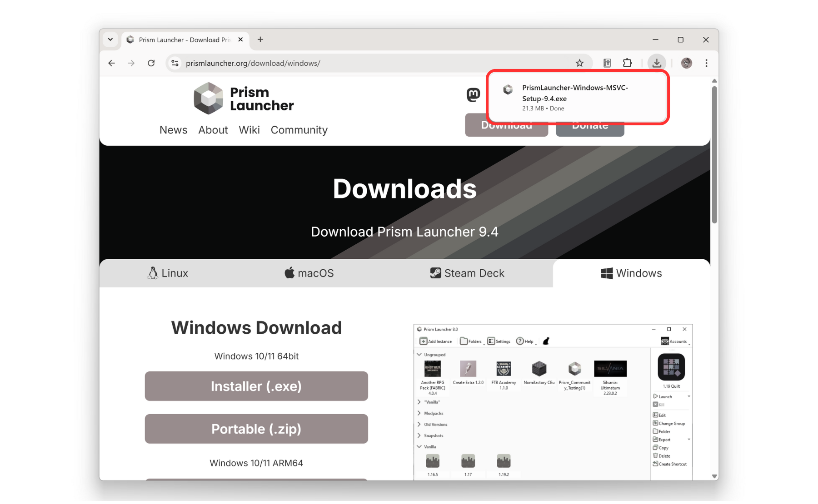Image resolution: width=818 pixels, height=504 pixels.
Task: Open the Chrome downloads icon
Action: tap(657, 63)
